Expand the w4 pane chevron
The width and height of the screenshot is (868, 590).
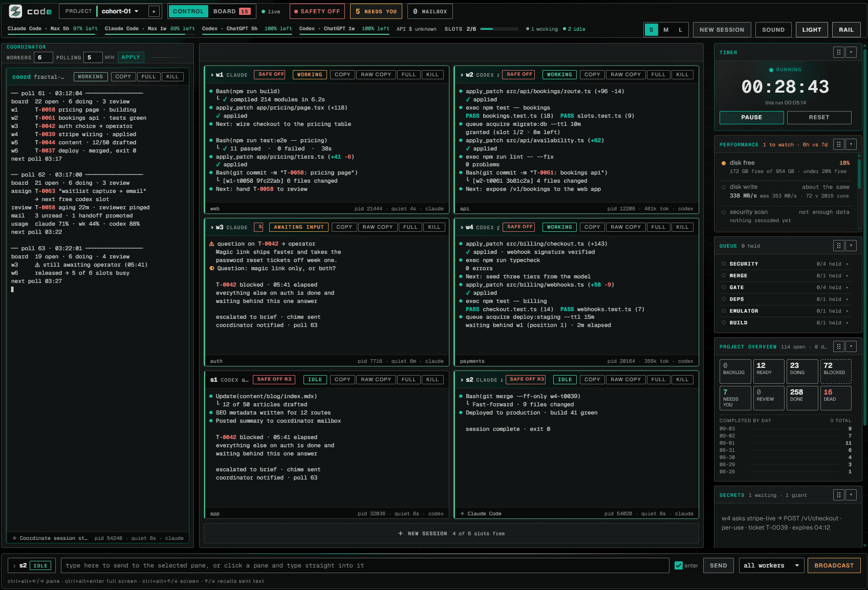[x=462, y=227]
